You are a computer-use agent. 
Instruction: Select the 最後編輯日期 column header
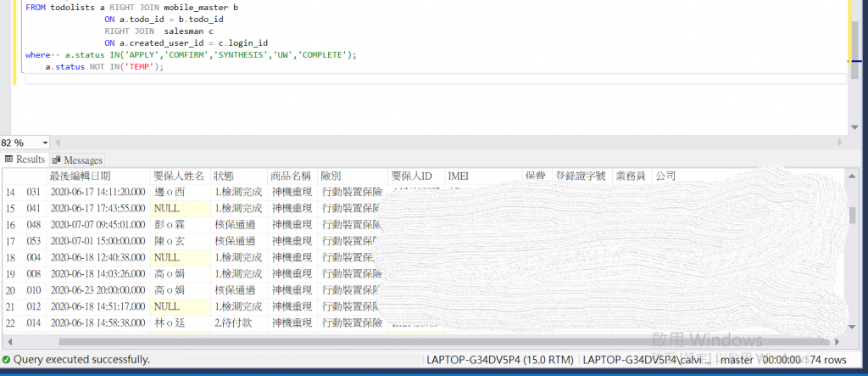pos(98,177)
